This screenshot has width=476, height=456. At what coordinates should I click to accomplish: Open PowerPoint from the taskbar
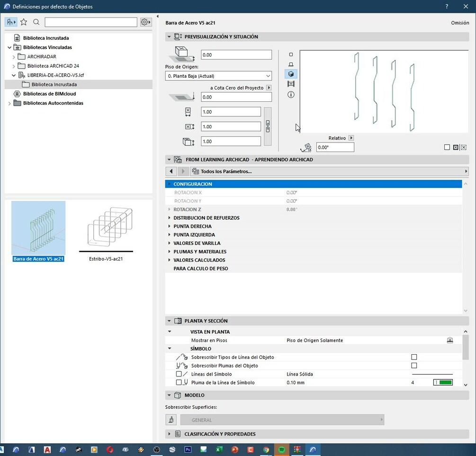point(234,450)
